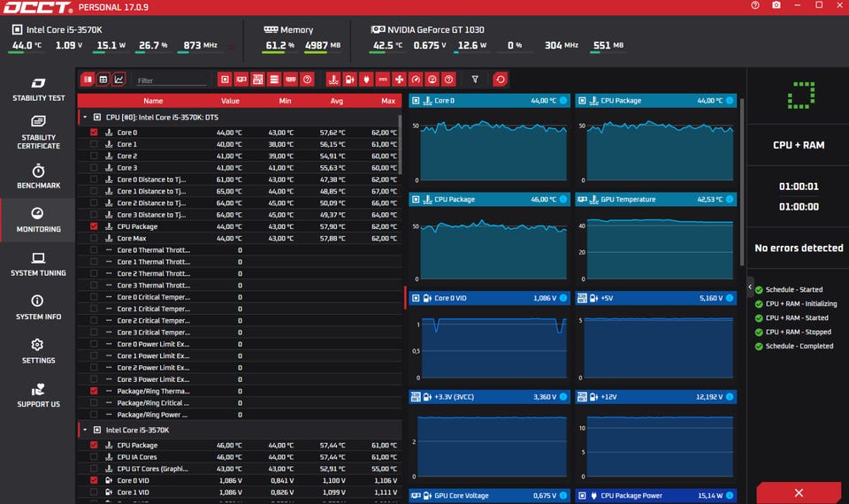
Task: Open the System Tuning section
Action: pyautogui.click(x=38, y=264)
